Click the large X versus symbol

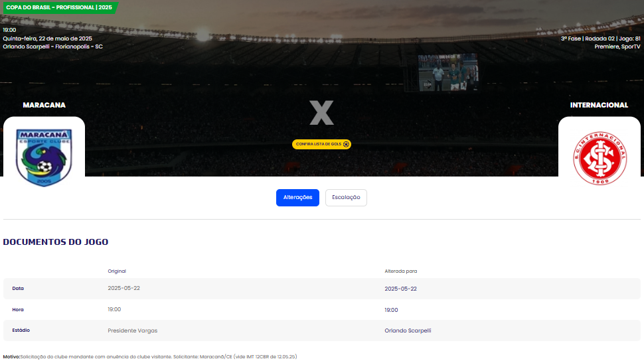[321, 113]
